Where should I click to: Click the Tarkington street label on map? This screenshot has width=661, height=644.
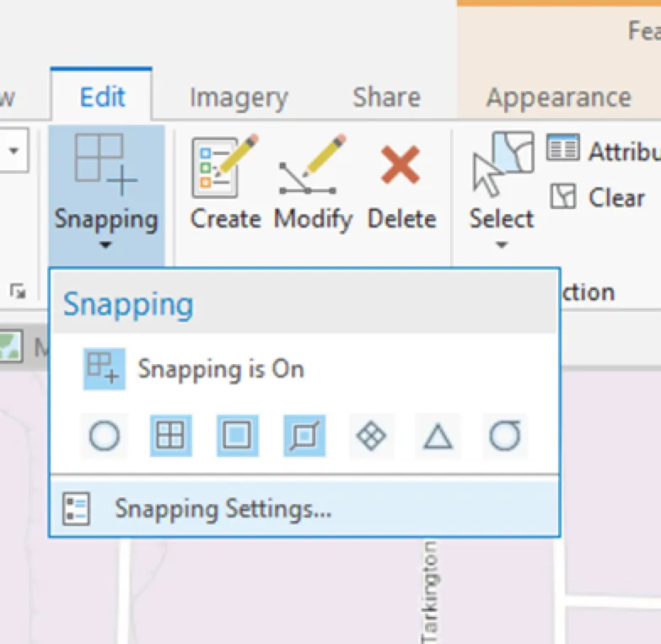tap(430, 592)
